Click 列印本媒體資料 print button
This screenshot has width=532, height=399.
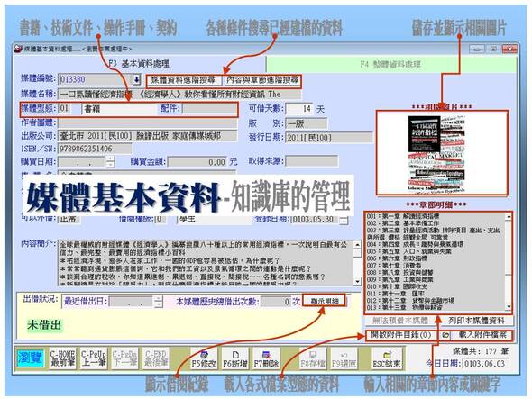tap(476, 321)
